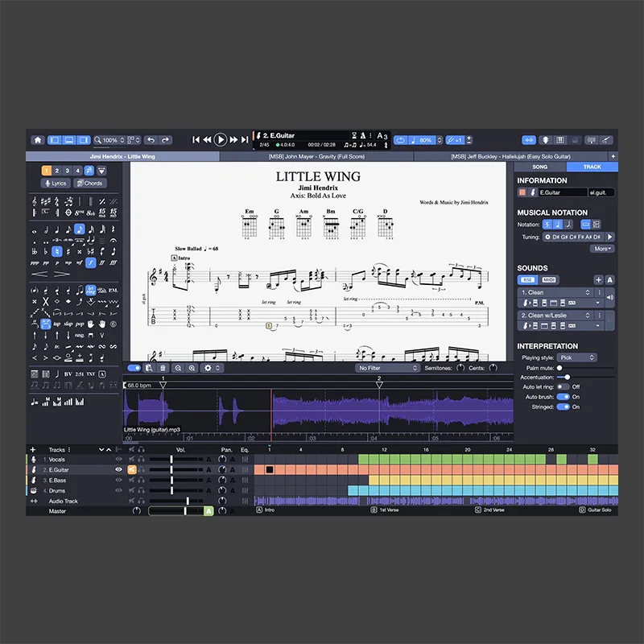Open the tuning D# G# C# F# A# D# selector
The width and height of the screenshot is (644, 644).
[x=573, y=237]
